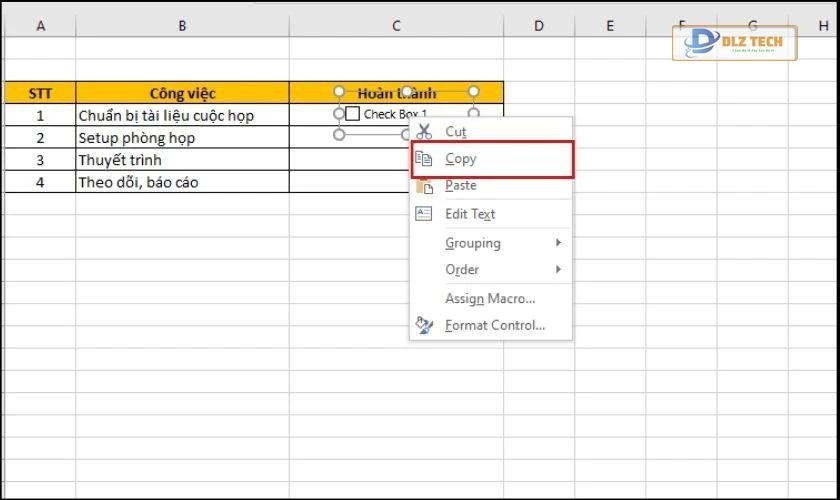Choose Assign Macro... from the context menu

point(490,298)
